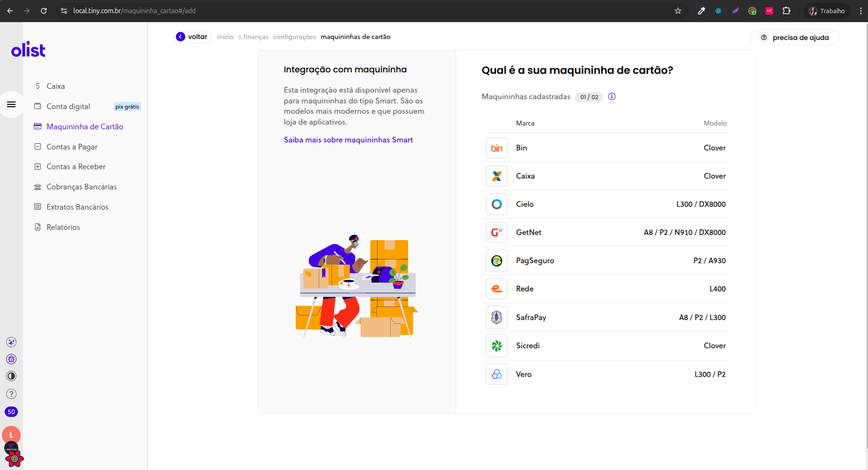Click the olist logo
This screenshot has height=470, width=868.
coord(28,49)
